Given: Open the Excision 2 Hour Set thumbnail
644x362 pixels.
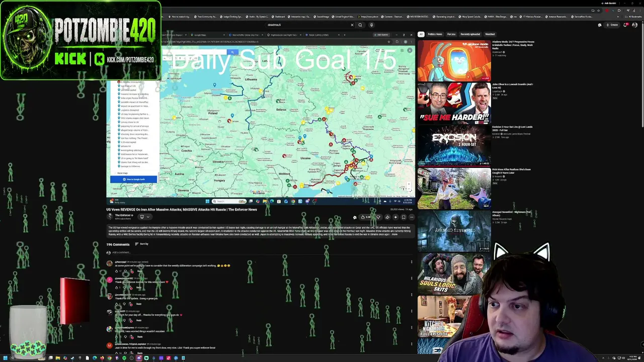Looking at the screenshot, I should [454, 145].
